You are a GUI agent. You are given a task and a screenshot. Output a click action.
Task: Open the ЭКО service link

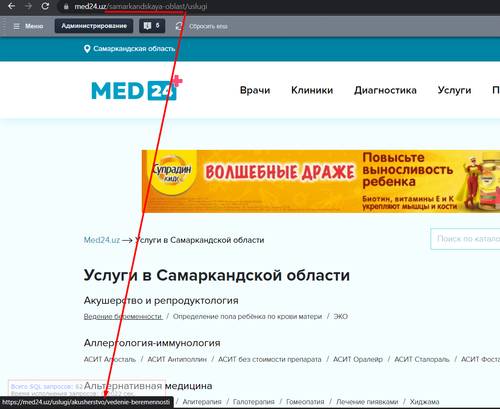(x=341, y=316)
